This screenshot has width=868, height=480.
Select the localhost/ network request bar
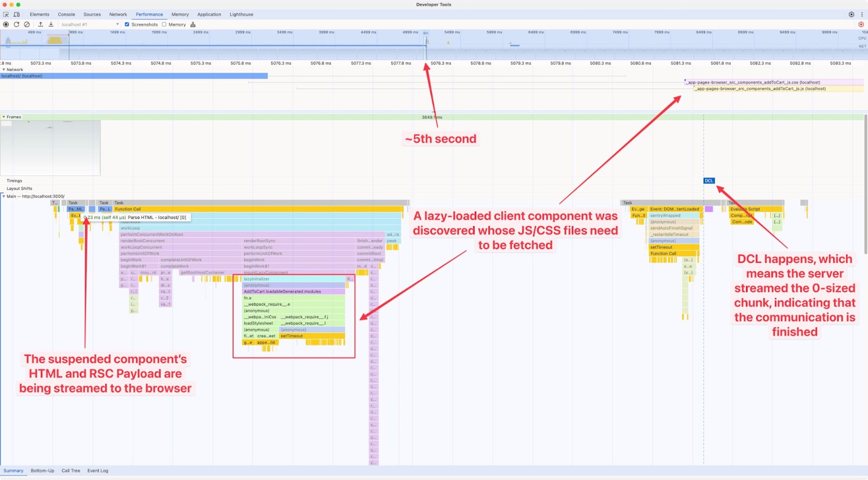click(x=134, y=76)
